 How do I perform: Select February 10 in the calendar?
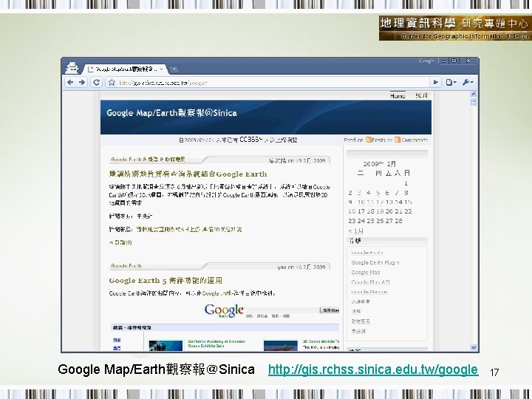click(361, 202)
